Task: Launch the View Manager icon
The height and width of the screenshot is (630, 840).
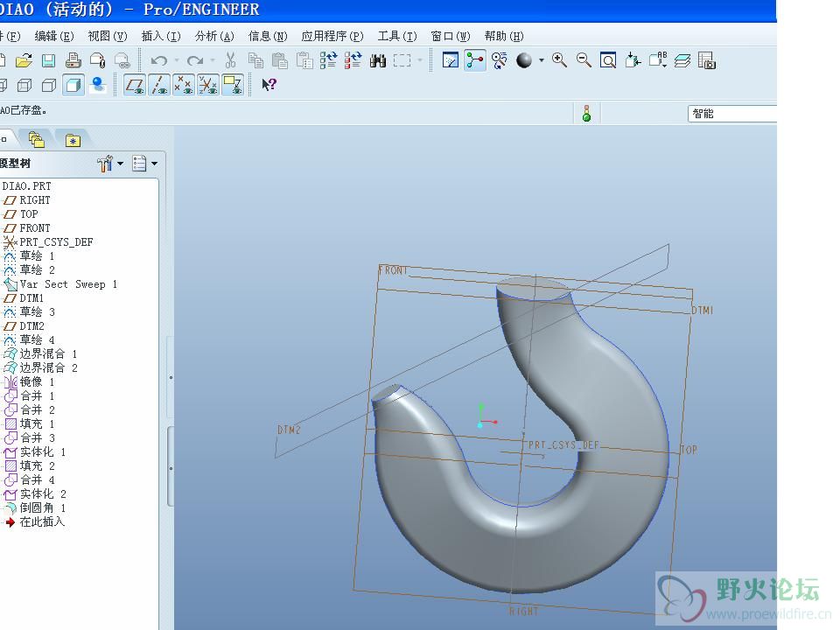Action: coord(707,60)
